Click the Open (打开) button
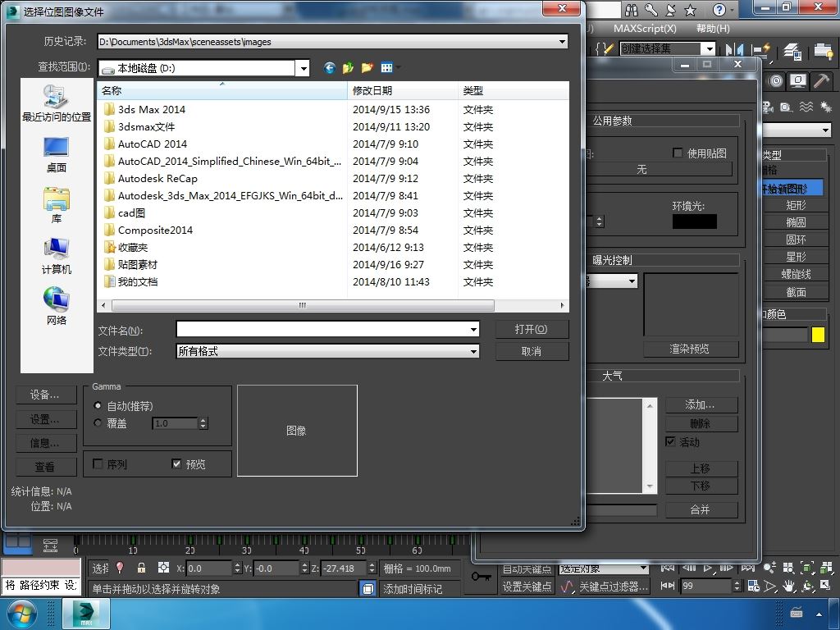The width and height of the screenshot is (840, 630). [x=532, y=329]
